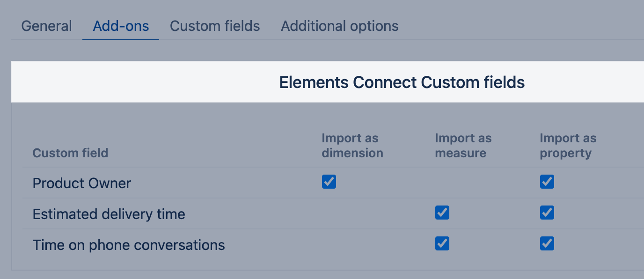Uncheck Product Owner import as property
The image size is (644, 279).
(x=547, y=182)
